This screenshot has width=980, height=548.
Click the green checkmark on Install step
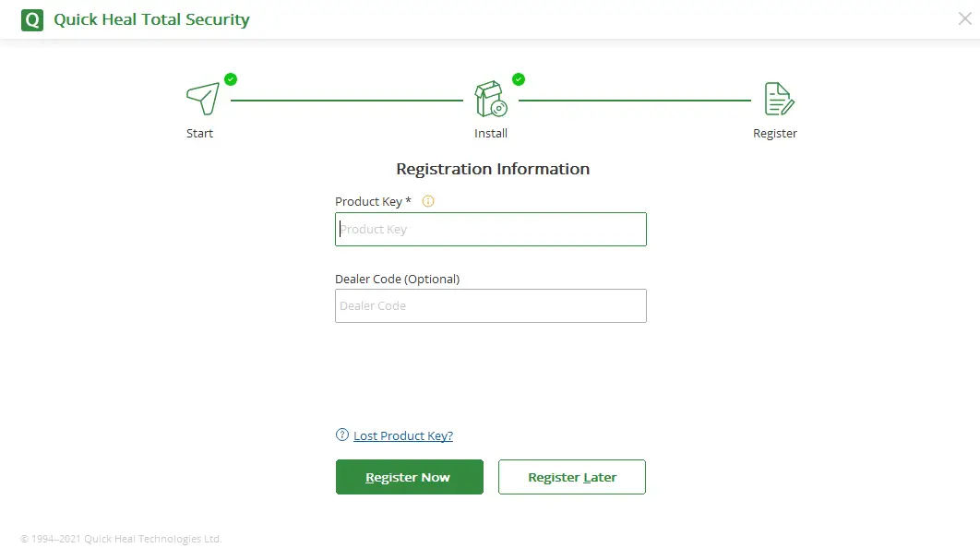point(519,79)
